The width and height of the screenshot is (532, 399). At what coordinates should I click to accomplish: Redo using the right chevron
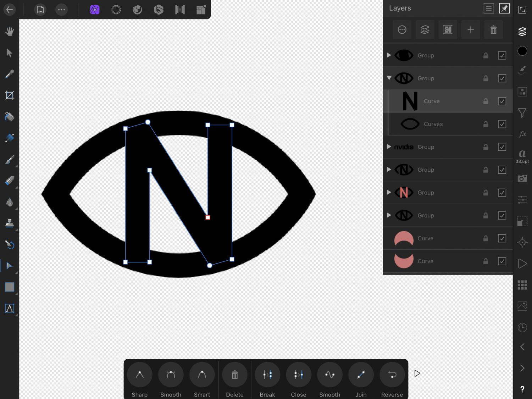click(522, 368)
